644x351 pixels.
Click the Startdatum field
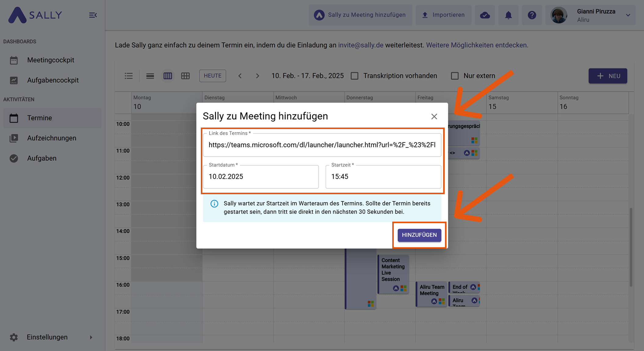[261, 177]
